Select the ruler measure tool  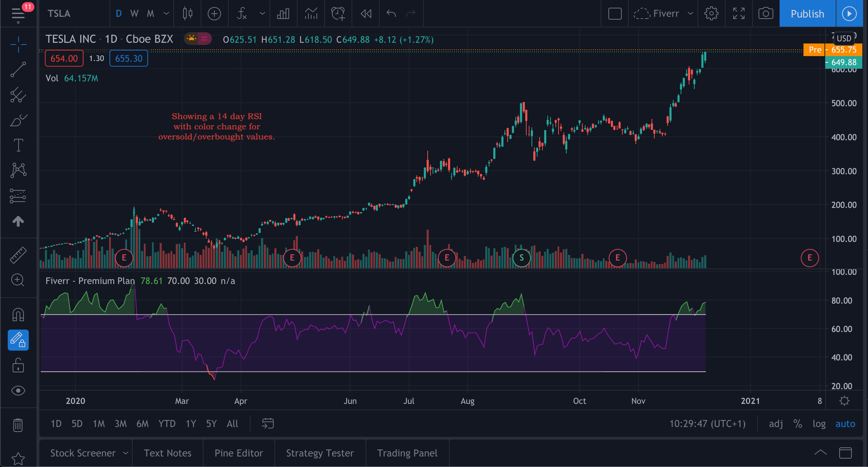[18, 255]
